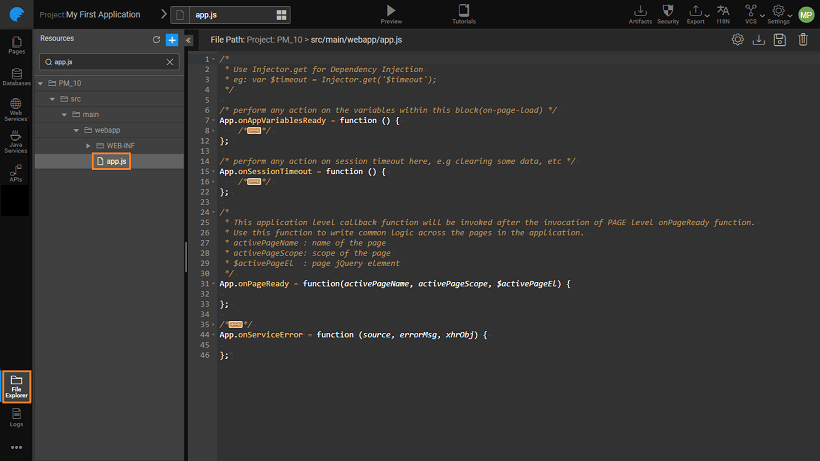The height and width of the screenshot is (461, 820).
Task: Collapse the webapp folder
Action: pos(75,130)
